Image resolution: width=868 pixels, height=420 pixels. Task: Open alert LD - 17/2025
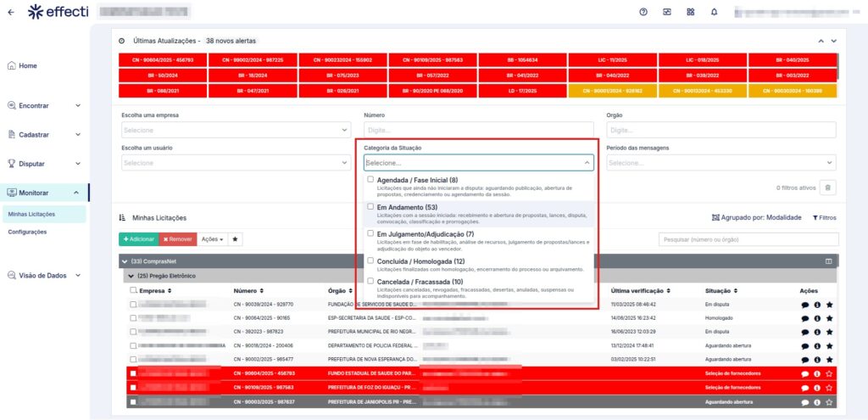[x=522, y=91]
